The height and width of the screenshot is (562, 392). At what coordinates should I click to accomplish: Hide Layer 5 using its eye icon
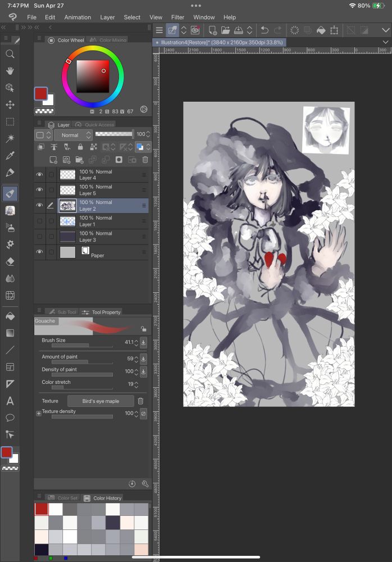[39, 189]
